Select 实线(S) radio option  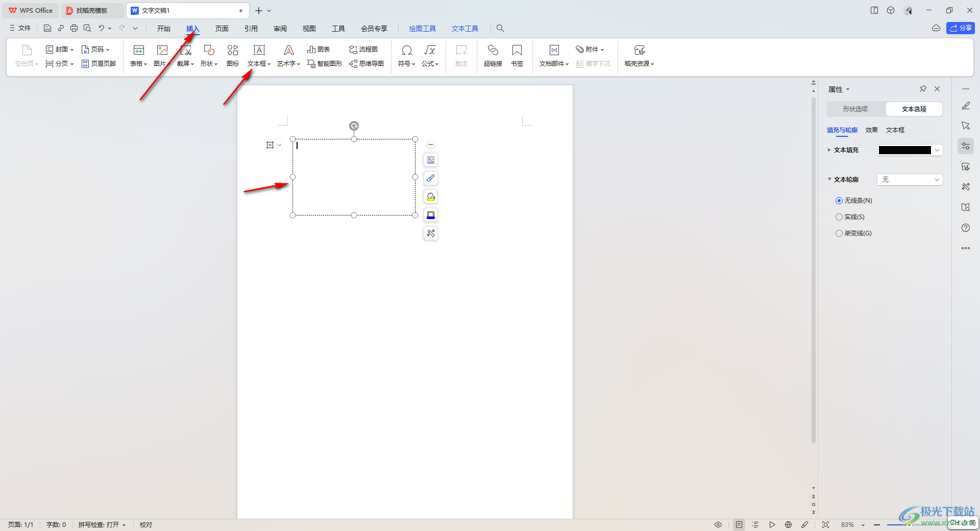pos(850,217)
